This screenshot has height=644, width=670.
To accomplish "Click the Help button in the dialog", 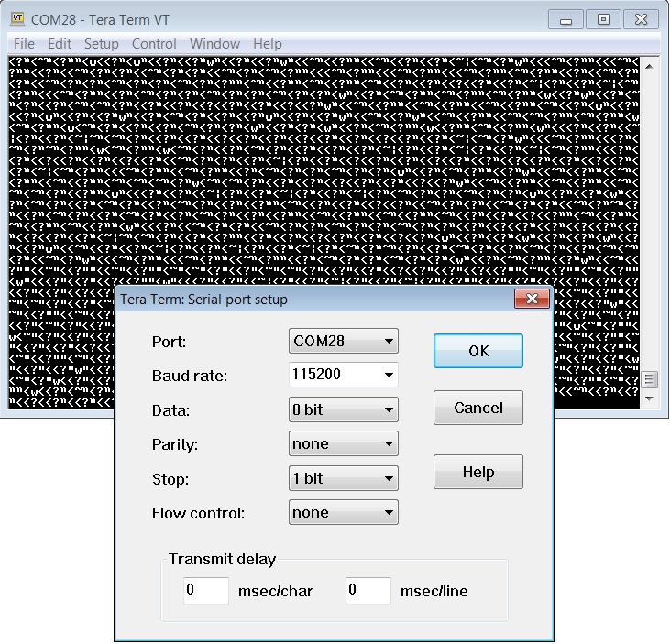I will (x=478, y=472).
